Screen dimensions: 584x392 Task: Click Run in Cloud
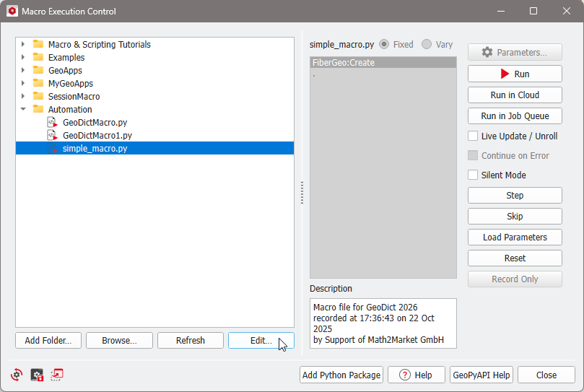point(515,95)
